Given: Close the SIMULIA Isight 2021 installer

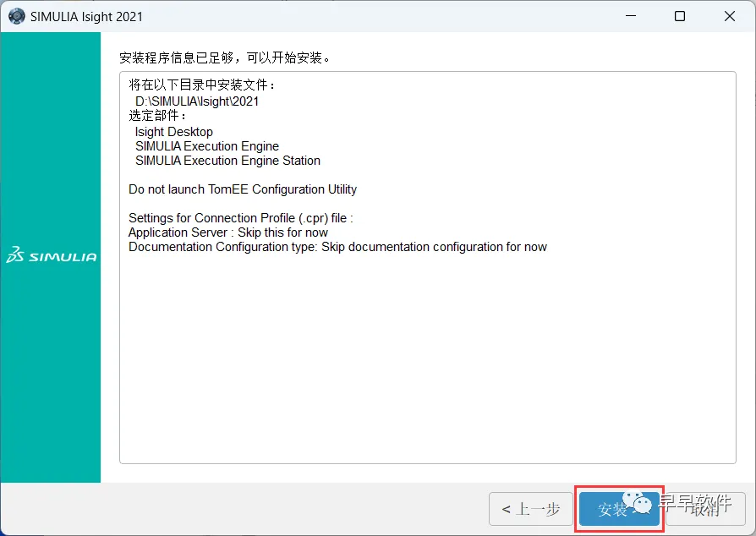Looking at the screenshot, I should (730, 16).
